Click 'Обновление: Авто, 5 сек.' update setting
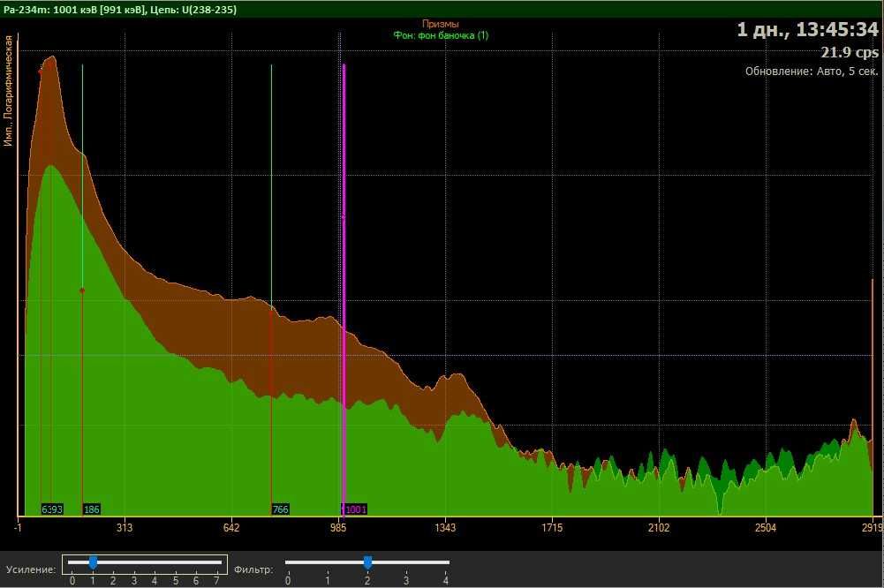 pyautogui.click(x=812, y=72)
